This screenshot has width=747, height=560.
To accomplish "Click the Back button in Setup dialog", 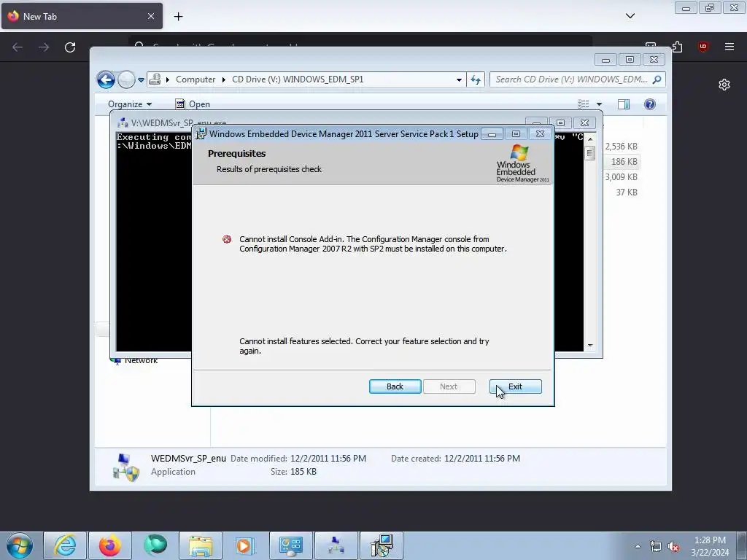I will pyautogui.click(x=395, y=386).
